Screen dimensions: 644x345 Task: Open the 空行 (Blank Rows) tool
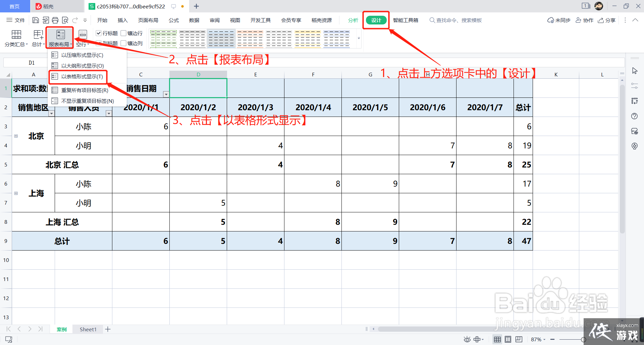pyautogui.click(x=83, y=38)
